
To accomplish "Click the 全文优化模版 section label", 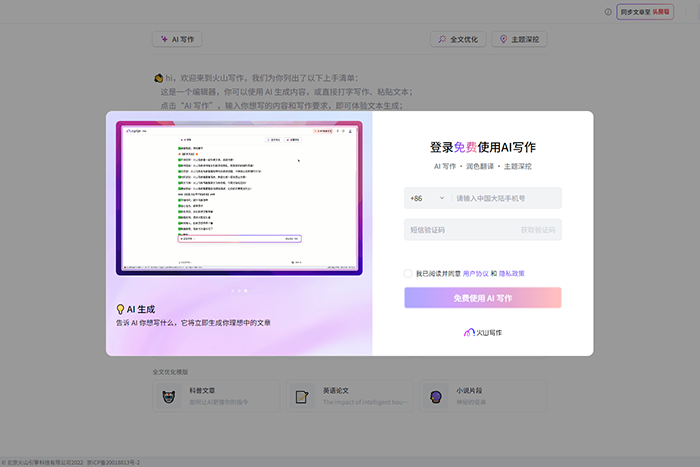I will [170, 372].
